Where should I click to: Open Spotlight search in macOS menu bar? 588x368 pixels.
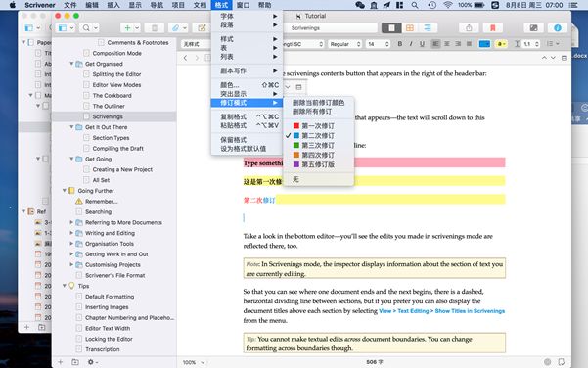(415, 5)
